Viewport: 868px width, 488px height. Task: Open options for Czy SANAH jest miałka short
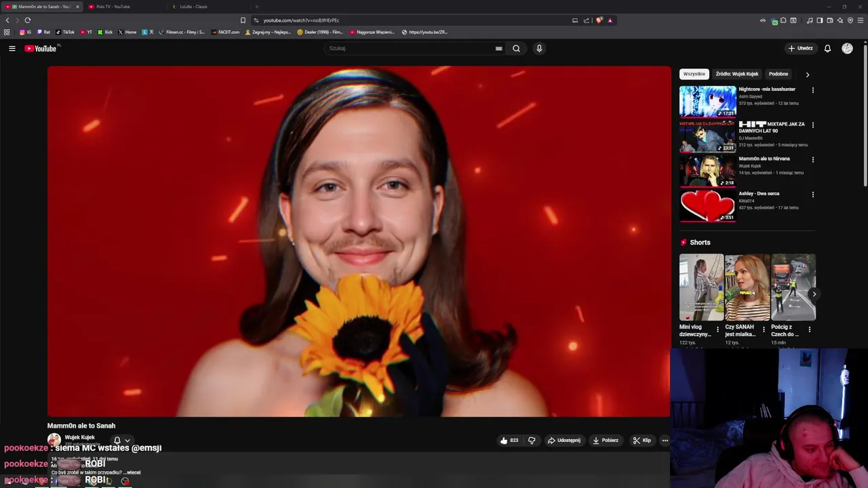point(764,329)
